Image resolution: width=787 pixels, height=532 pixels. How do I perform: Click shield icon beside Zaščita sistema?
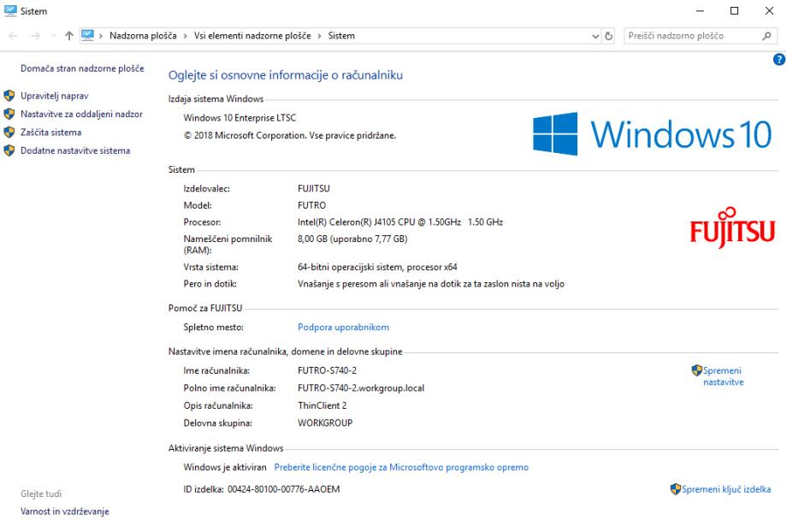[9, 132]
